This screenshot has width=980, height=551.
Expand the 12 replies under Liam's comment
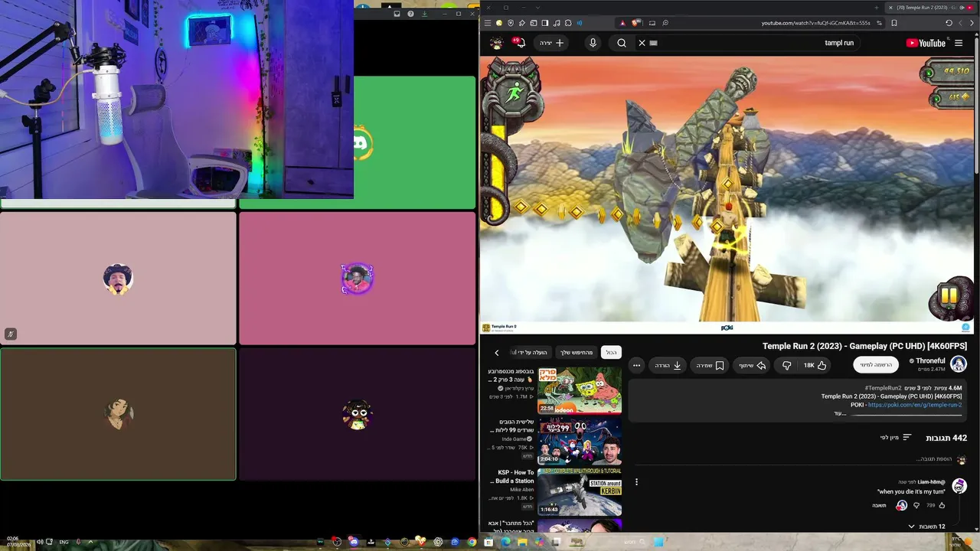926,527
